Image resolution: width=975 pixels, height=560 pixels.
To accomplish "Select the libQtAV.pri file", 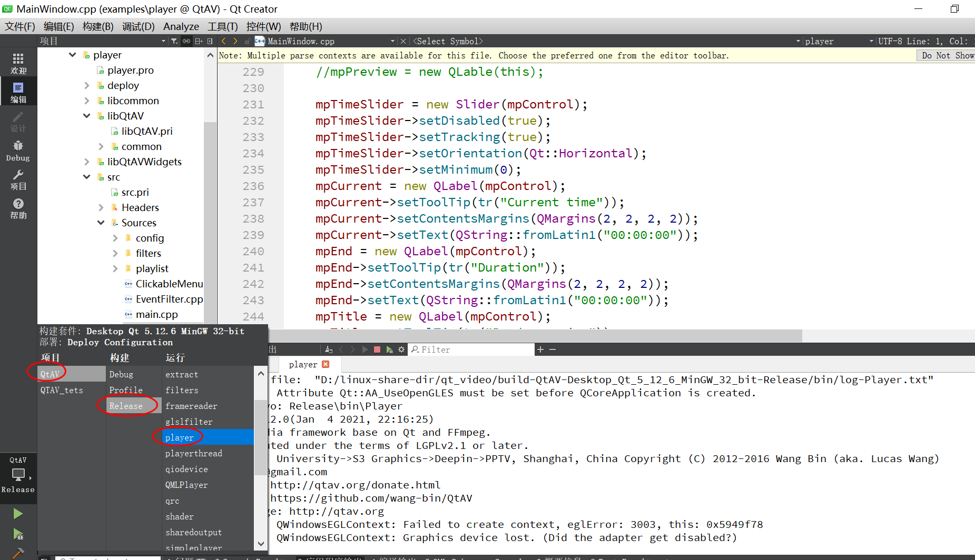I will point(146,131).
